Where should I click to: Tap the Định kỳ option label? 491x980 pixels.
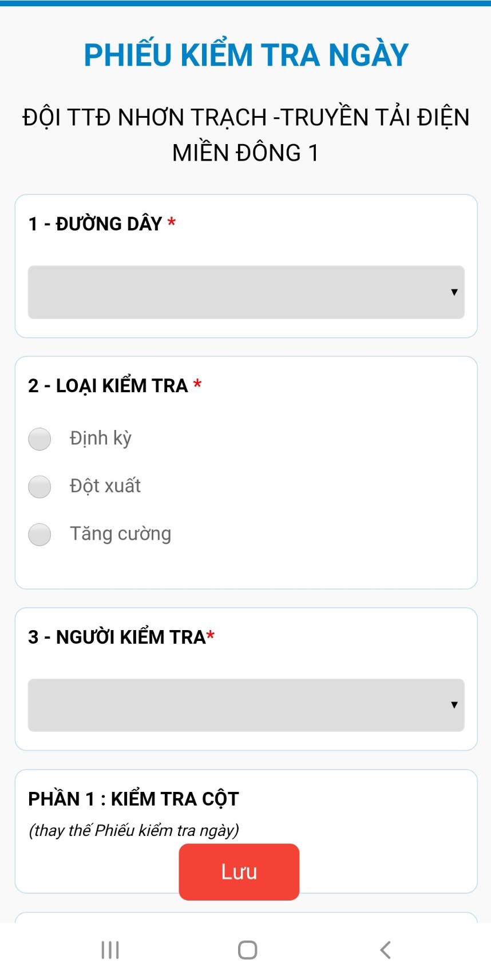(x=101, y=439)
